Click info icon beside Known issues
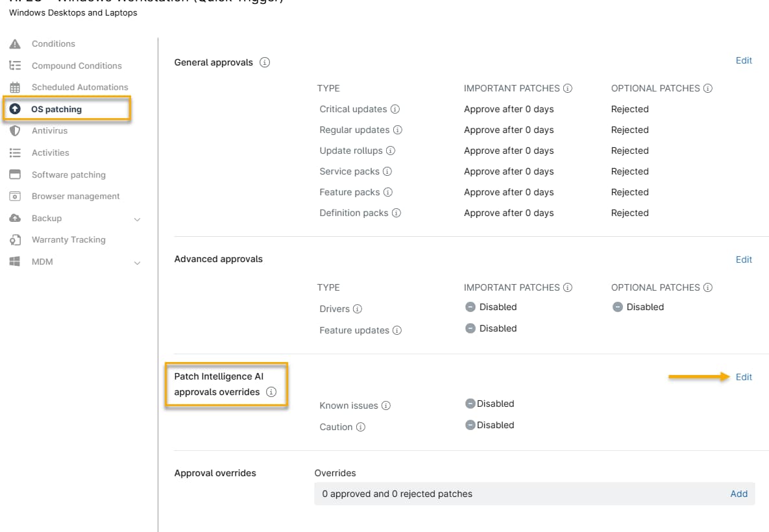 [386, 406]
